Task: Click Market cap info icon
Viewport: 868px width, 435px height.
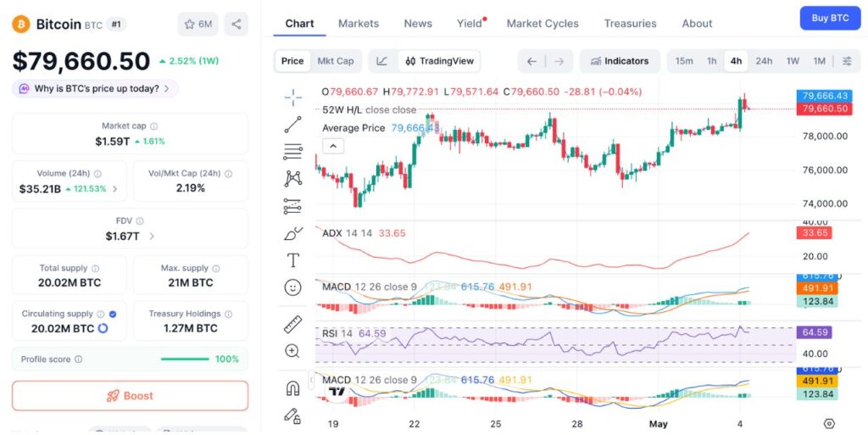Action: click(154, 126)
